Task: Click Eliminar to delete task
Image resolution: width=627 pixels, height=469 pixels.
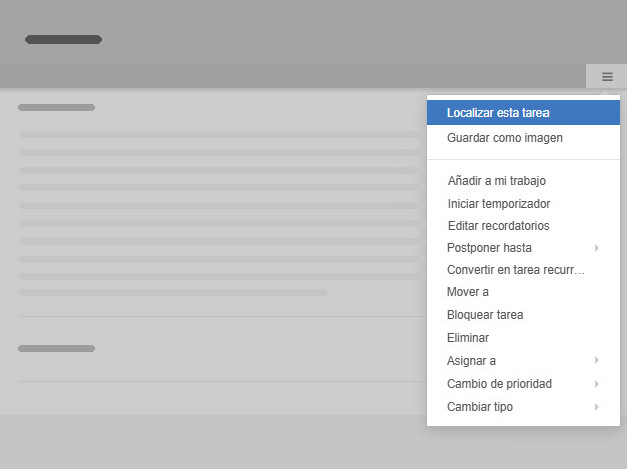Action: 523,338
